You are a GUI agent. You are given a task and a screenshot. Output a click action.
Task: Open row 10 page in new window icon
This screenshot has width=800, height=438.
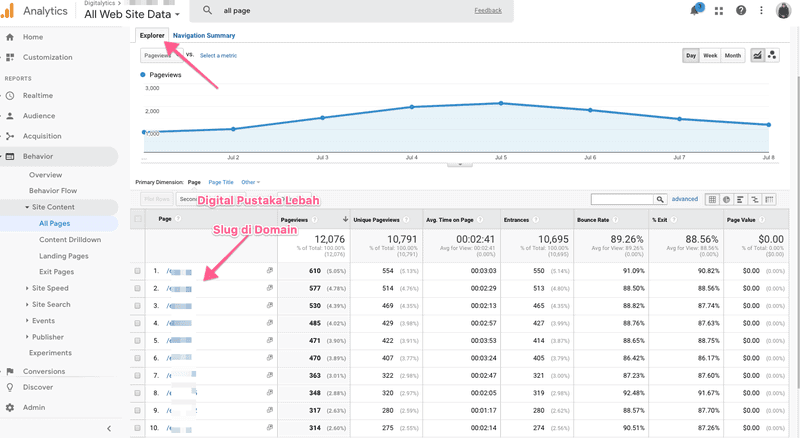point(269,428)
